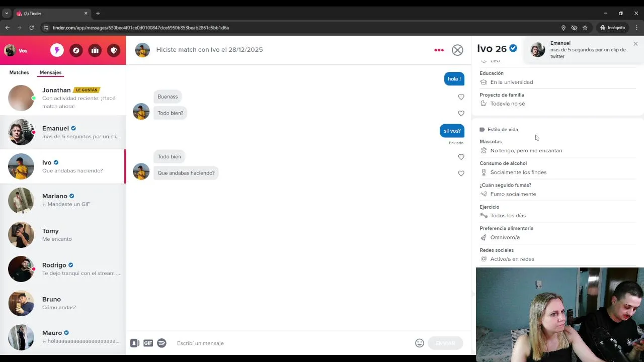
Task: Click "No tengo, pero me encantan" text
Action: point(526,150)
